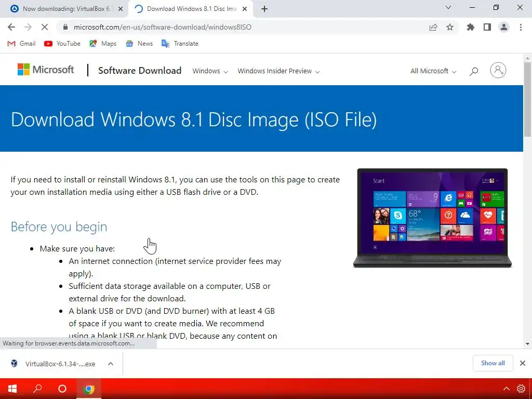Click the page title 'Download Windows 8.1 Disc Image'

[x=194, y=119]
